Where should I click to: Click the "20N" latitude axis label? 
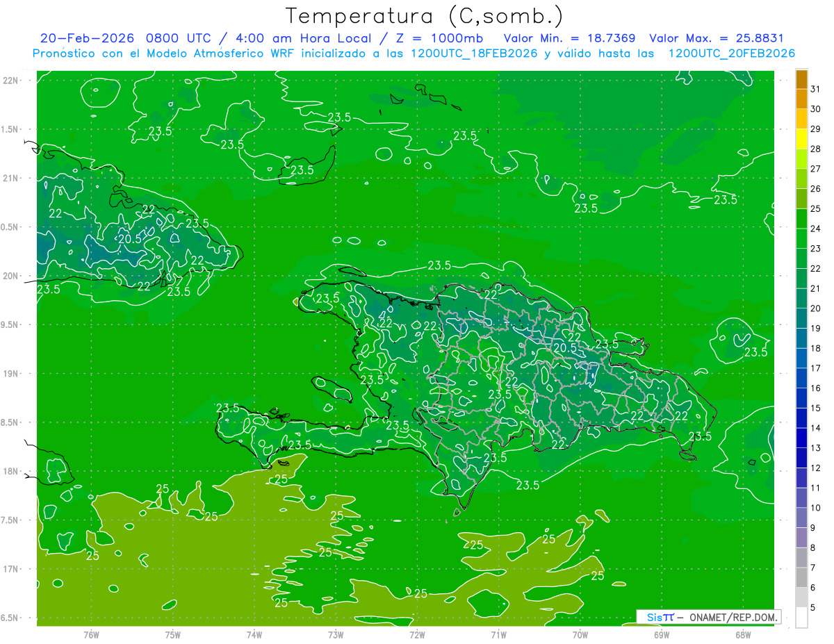(10, 276)
